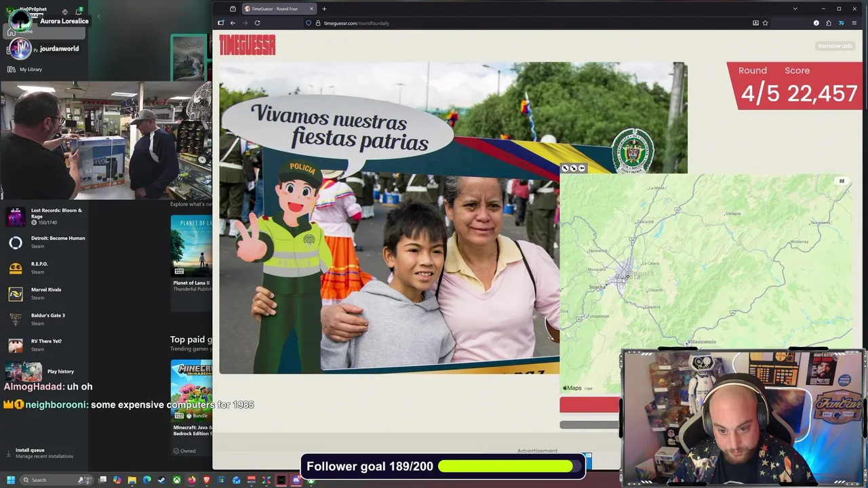Screen dimensions: 868x488
Task: Open the Firefox View tab icon
Action: (x=233, y=9)
